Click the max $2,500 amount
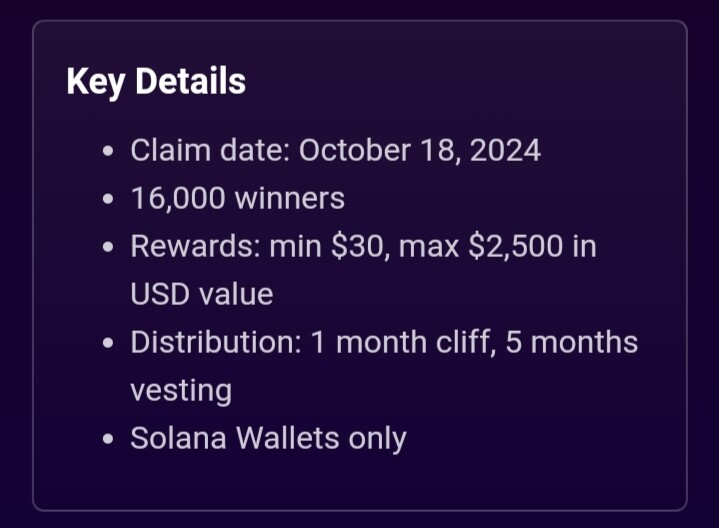Viewport: 719px width, 528px height. [481, 246]
